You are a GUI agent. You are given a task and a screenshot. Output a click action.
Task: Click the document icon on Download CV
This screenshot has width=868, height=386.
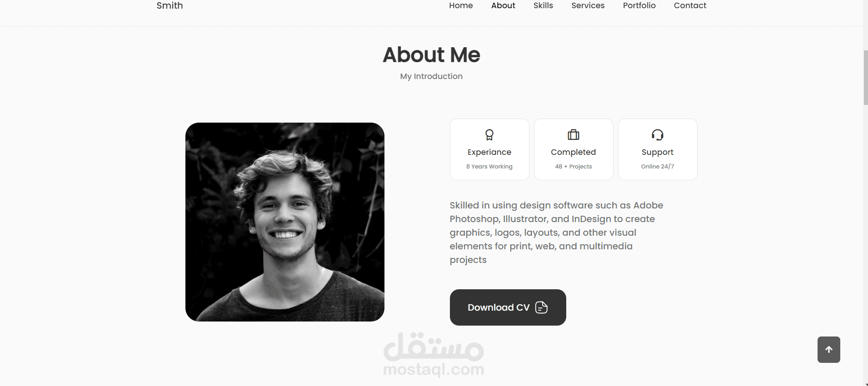541,307
